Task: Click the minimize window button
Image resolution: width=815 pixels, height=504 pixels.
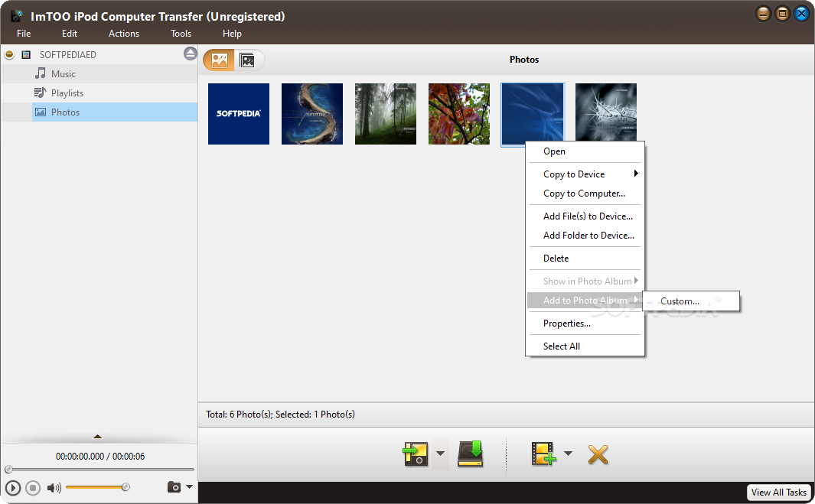Action: 763,14
